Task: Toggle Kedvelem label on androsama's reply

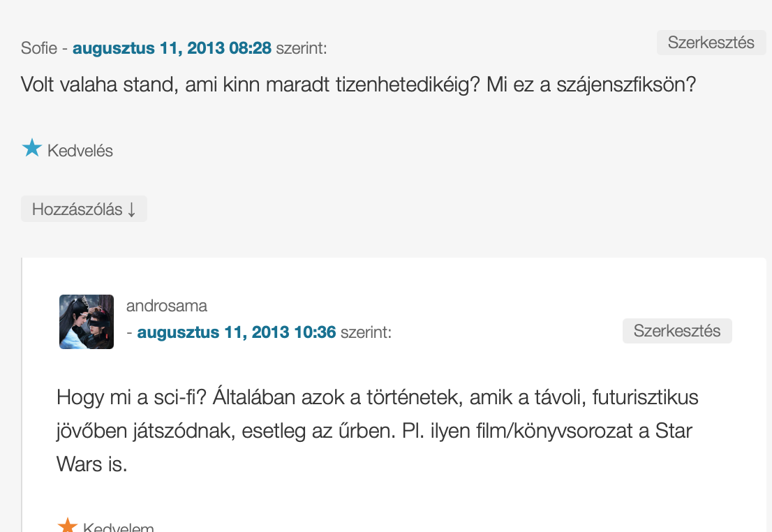Action: (x=118, y=527)
